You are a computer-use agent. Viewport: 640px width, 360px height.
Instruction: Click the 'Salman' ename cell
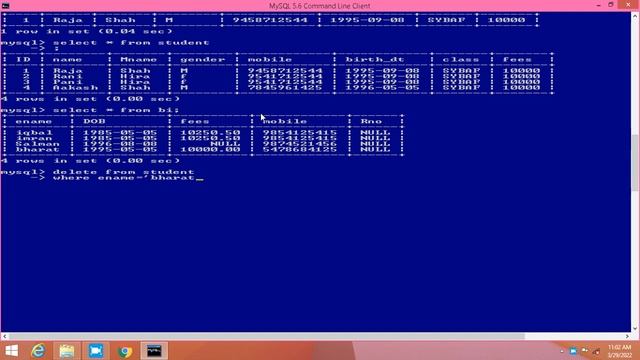pos(38,144)
